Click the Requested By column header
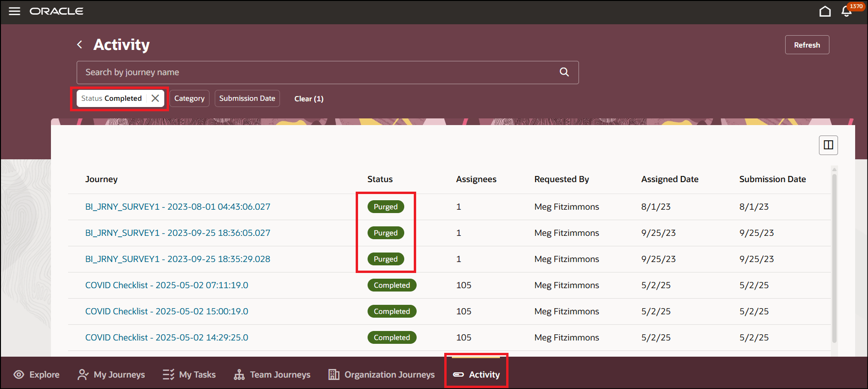Viewport: 868px width, 389px height. coord(561,179)
